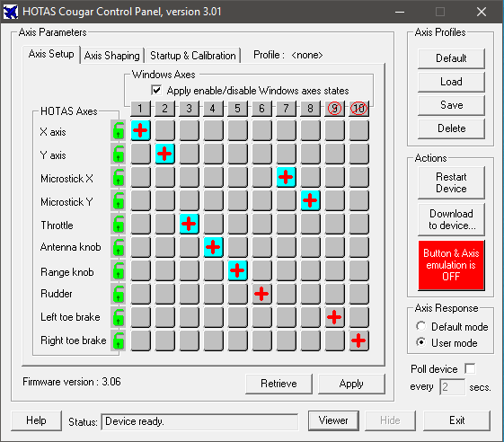Delete the axis profile

coord(451,128)
